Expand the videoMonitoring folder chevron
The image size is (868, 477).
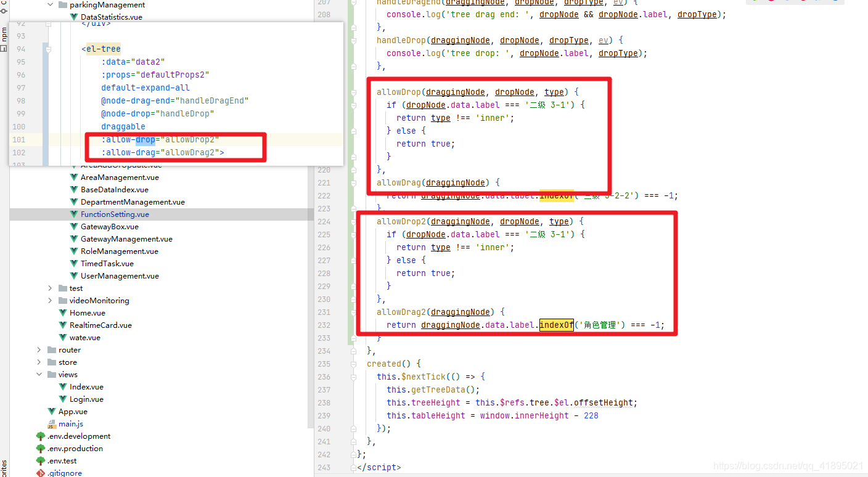pyautogui.click(x=50, y=301)
